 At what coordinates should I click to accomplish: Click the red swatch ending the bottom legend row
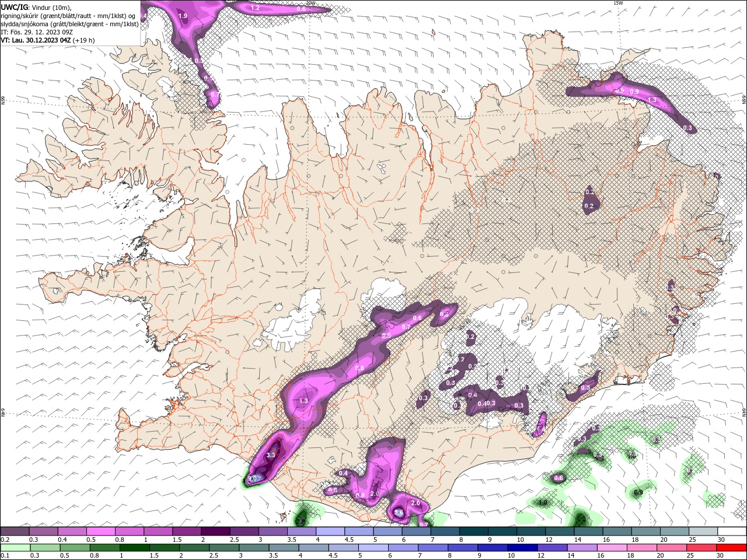coord(731,548)
